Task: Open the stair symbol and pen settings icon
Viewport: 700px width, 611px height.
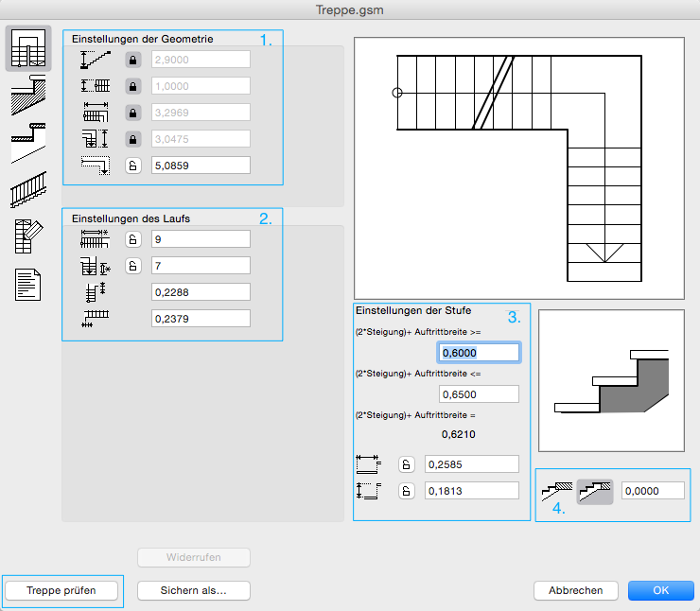Action: point(28,236)
